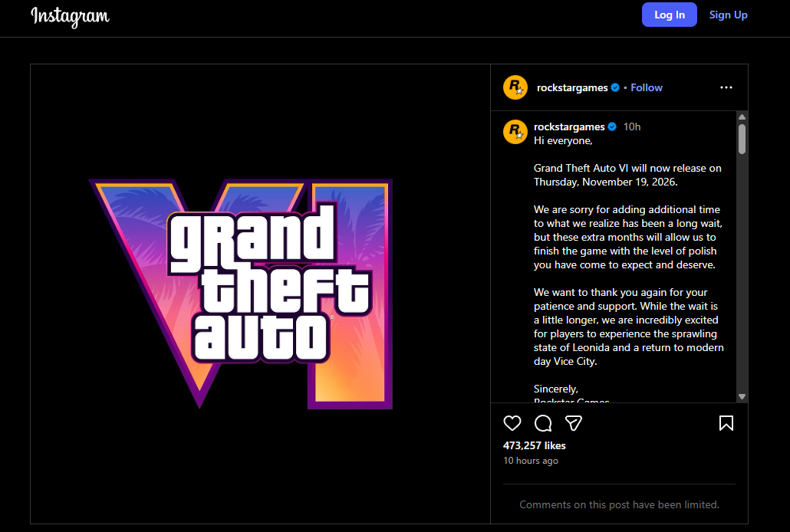Viewport: 790px width, 532px height.
Task: Open rockstargames profile picture in post header
Action: click(x=515, y=87)
